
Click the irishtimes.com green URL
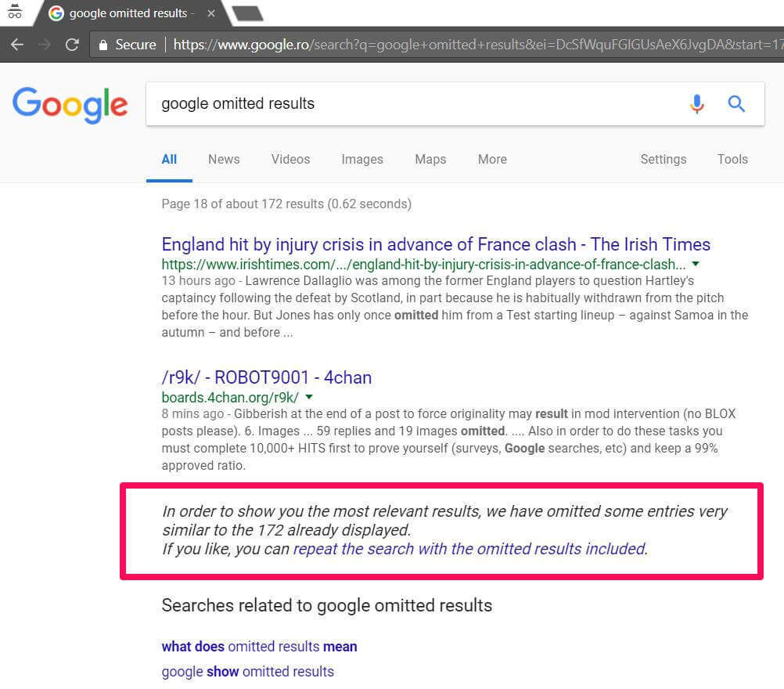click(423, 264)
